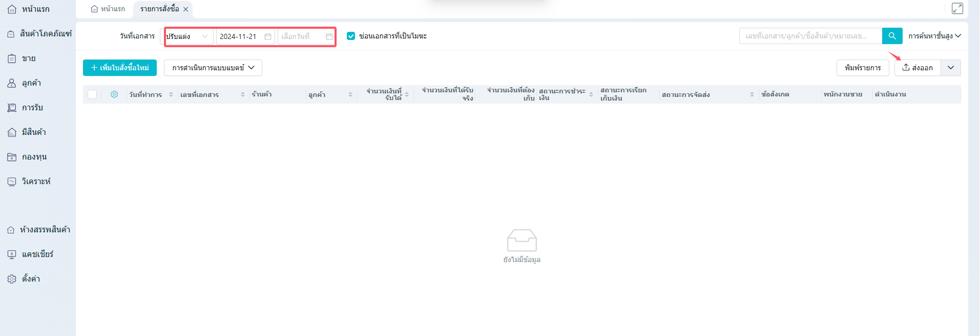Open the แคชเชียร์ cashier sidebar icon
Viewport: 980px width, 336px height.
point(12,254)
